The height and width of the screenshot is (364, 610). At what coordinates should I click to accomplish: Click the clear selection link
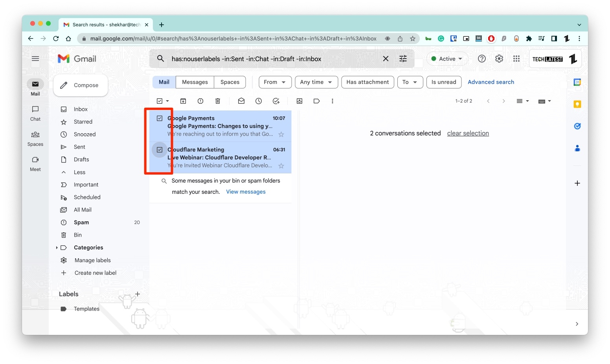pyautogui.click(x=468, y=133)
